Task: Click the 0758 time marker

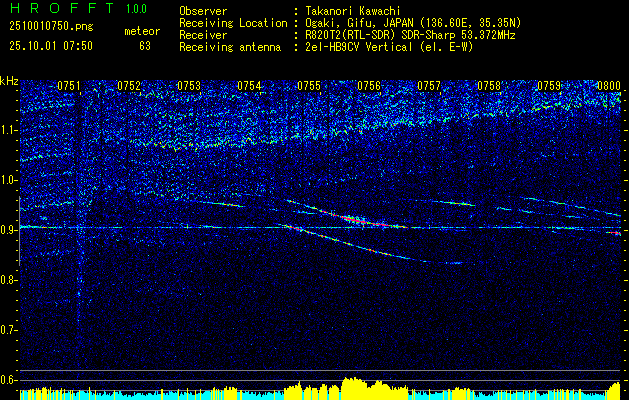Action: (x=489, y=86)
